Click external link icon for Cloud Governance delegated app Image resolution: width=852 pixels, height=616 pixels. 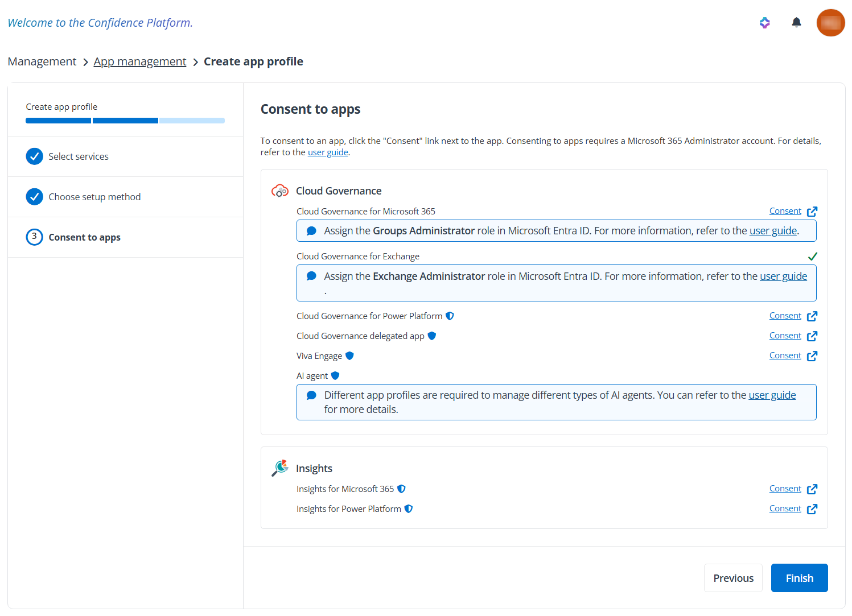(x=812, y=336)
